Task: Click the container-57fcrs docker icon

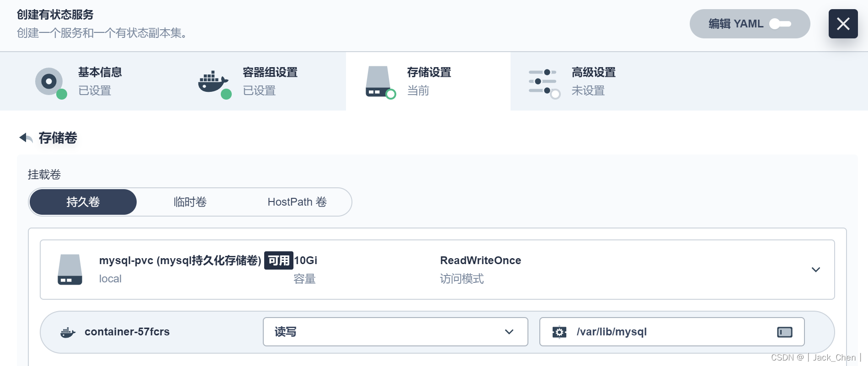Action: point(68,333)
